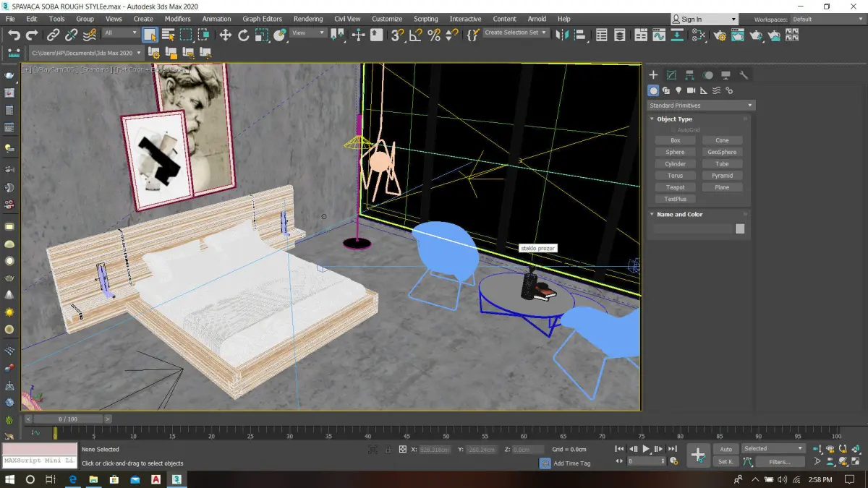Activate the Select and Move tool

(225, 35)
